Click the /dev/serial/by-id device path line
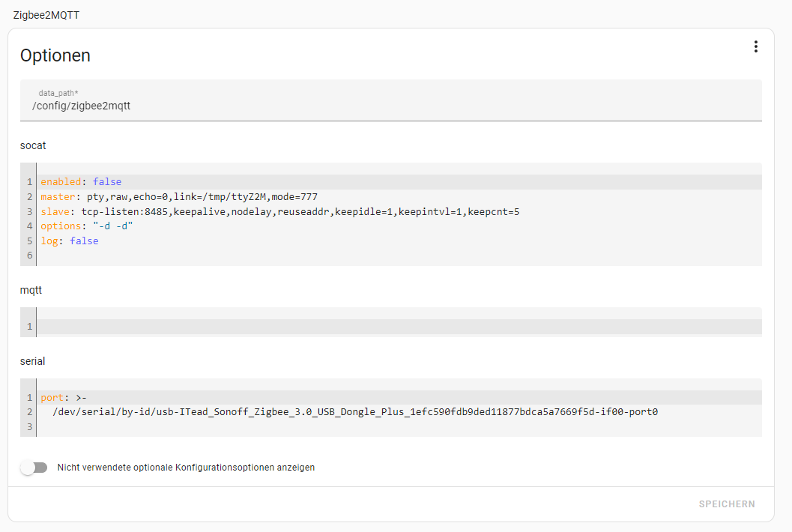The width and height of the screenshot is (792, 532). coord(399,412)
